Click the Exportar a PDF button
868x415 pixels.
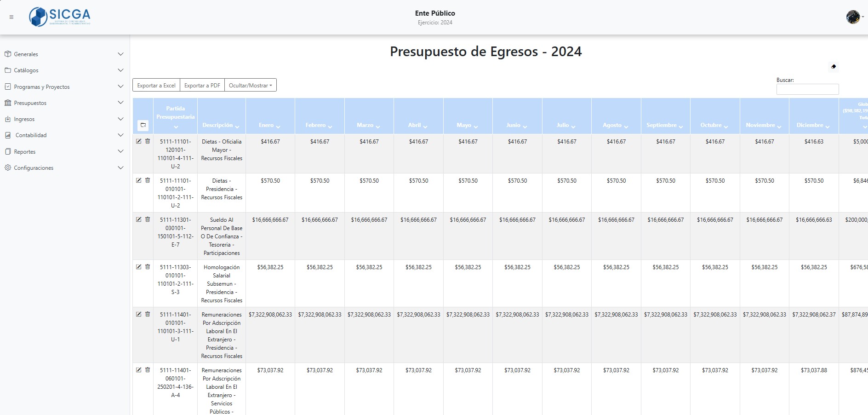202,86
